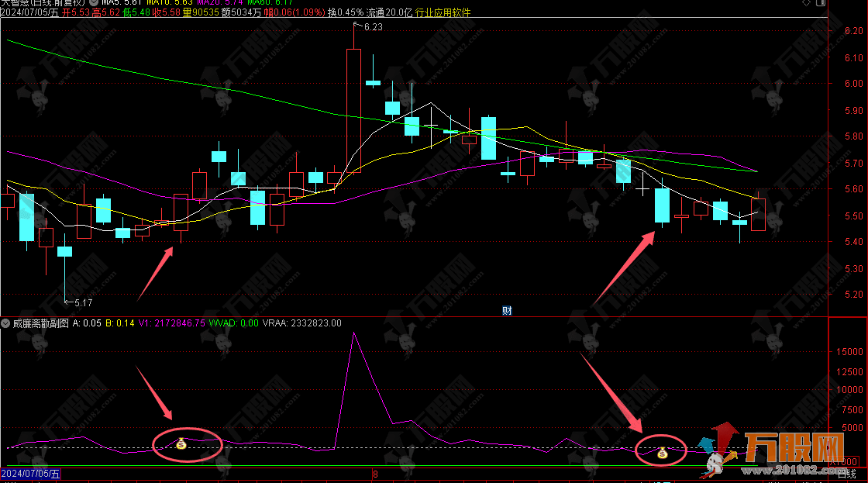Click the turnover rate 换0.45% value
The image size is (868, 483).
pyautogui.click(x=346, y=12)
